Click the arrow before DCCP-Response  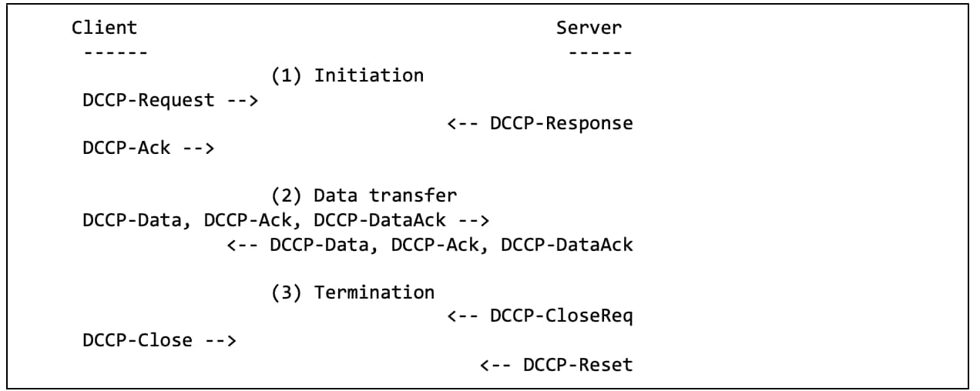(462, 124)
